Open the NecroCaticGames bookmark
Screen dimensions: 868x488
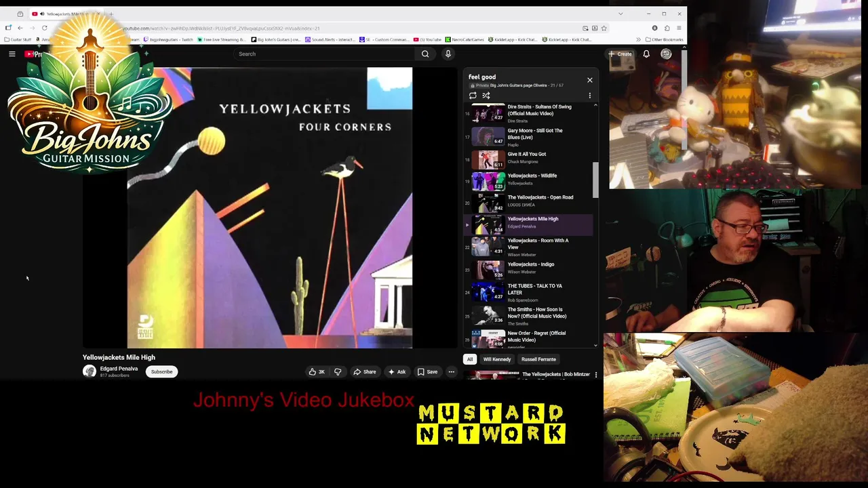[x=465, y=39]
